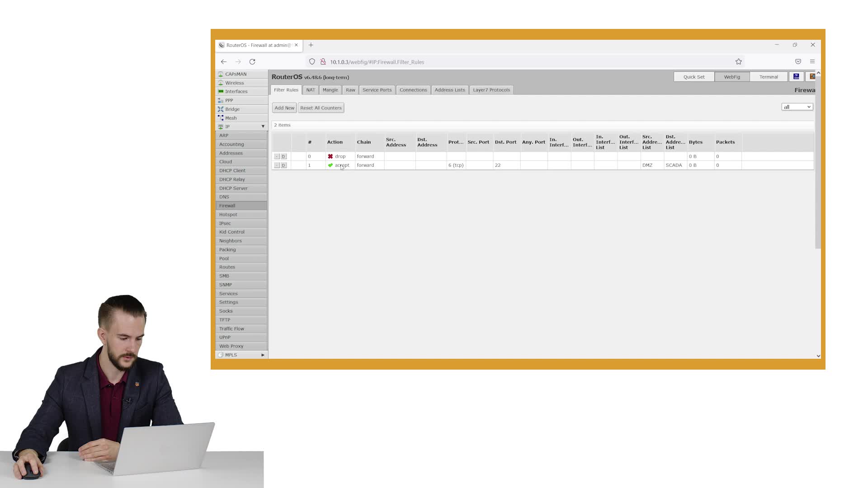Open the Neighbors submenu entry
The width and height of the screenshot is (868, 488).
[x=241, y=241]
